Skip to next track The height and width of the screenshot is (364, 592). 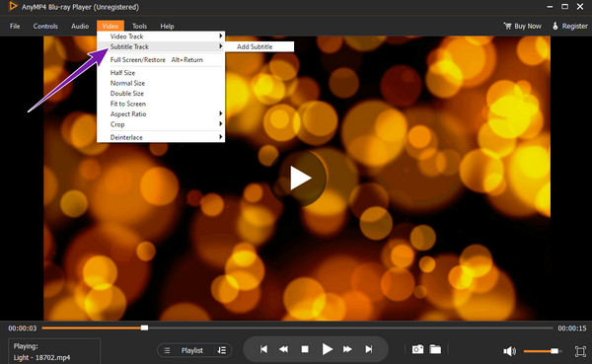(x=369, y=349)
